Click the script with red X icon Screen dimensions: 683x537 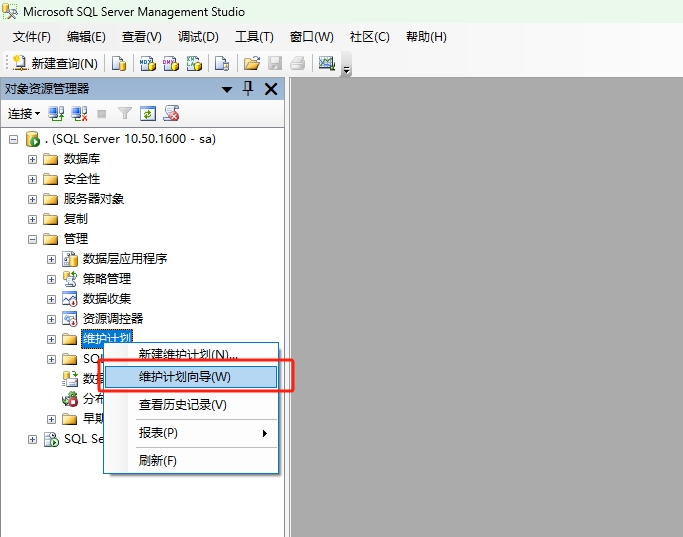coord(172,114)
